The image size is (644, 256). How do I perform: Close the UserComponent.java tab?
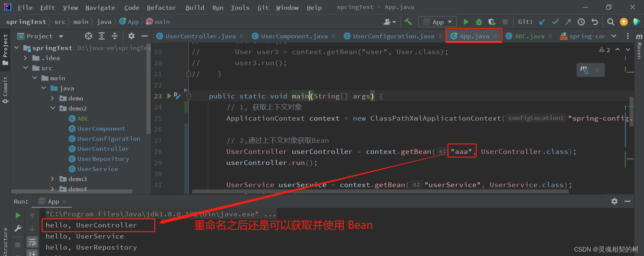[x=334, y=36]
